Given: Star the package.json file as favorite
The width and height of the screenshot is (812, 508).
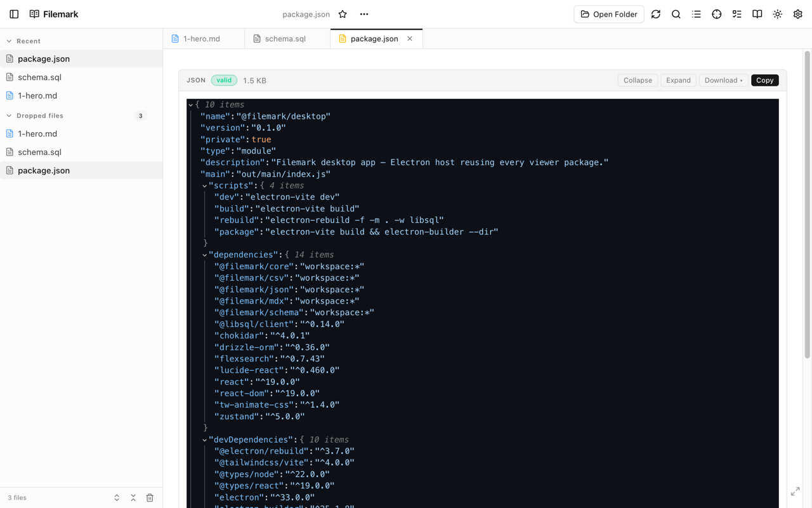Looking at the screenshot, I should click(343, 14).
